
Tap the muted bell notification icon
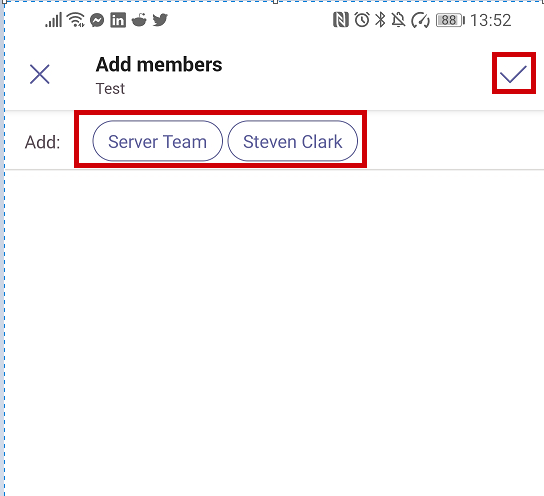click(x=398, y=20)
